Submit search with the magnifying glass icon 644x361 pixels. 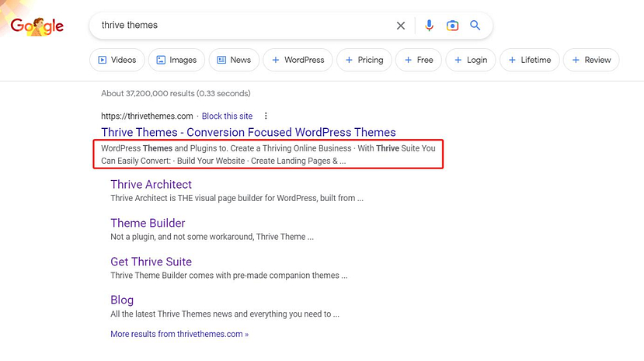point(475,26)
